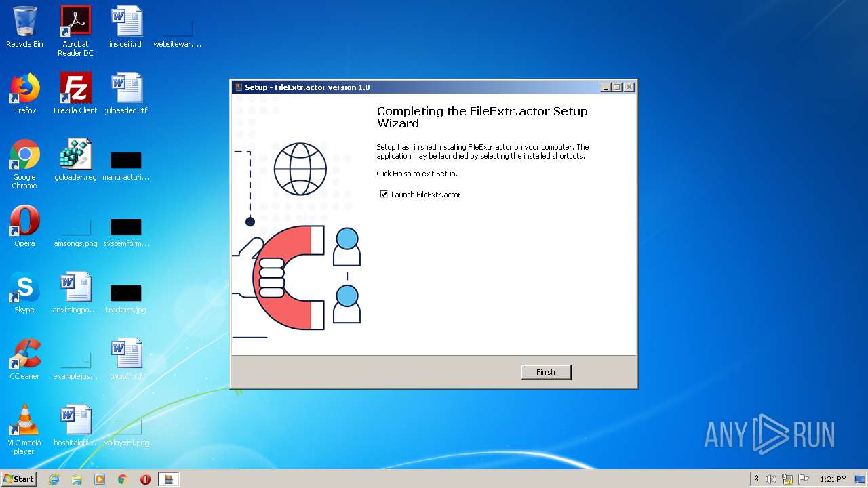Select the twooff.rtf document icon

point(126,359)
